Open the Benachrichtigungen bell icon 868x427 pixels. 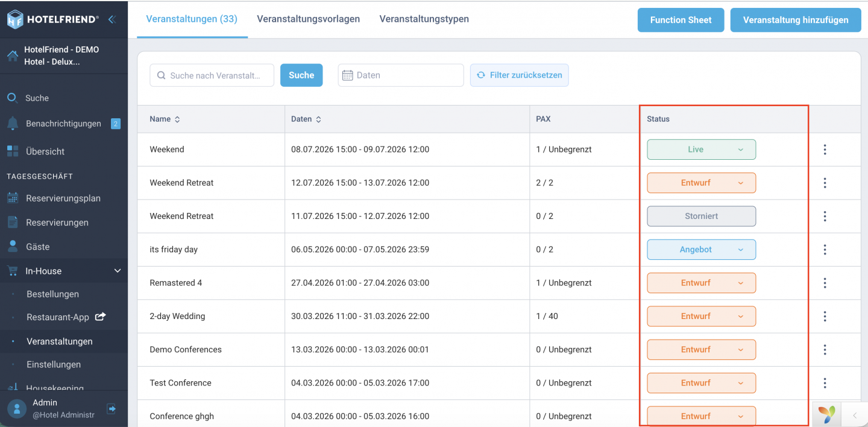[13, 124]
